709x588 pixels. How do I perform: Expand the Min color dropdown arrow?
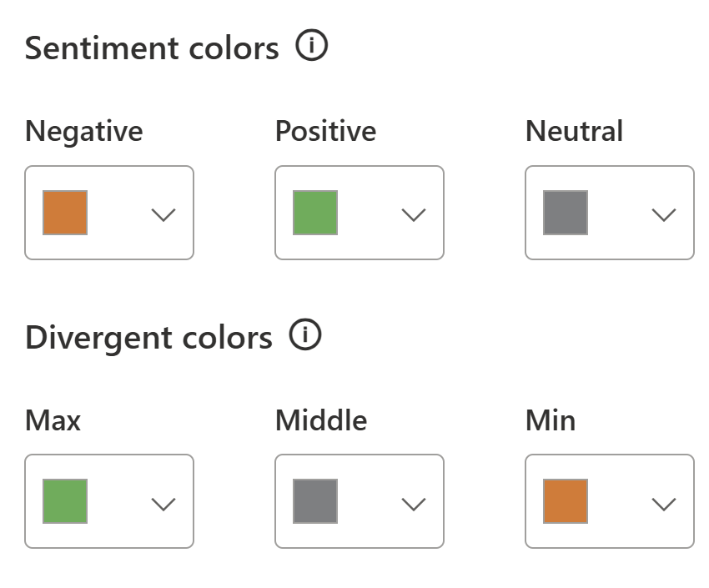(x=664, y=503)
